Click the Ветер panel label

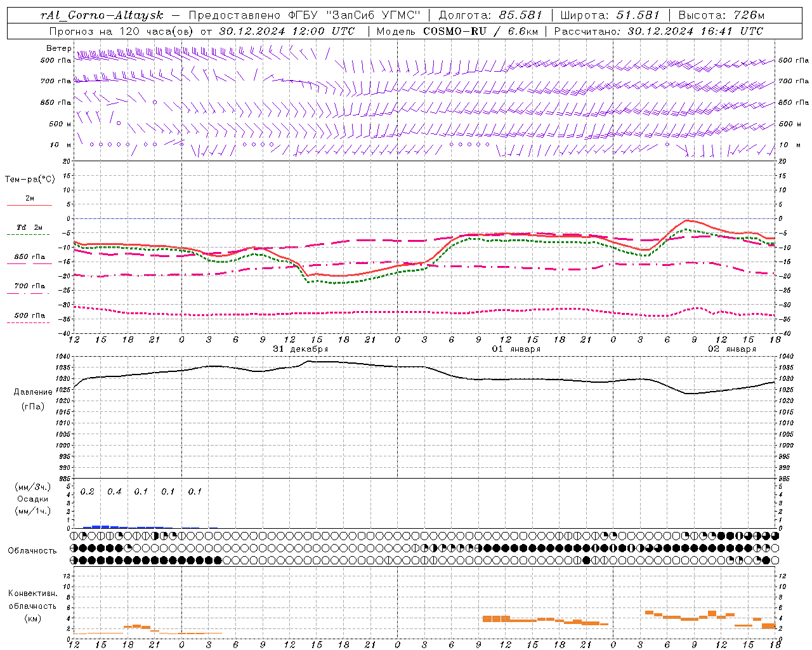(58, 48)
